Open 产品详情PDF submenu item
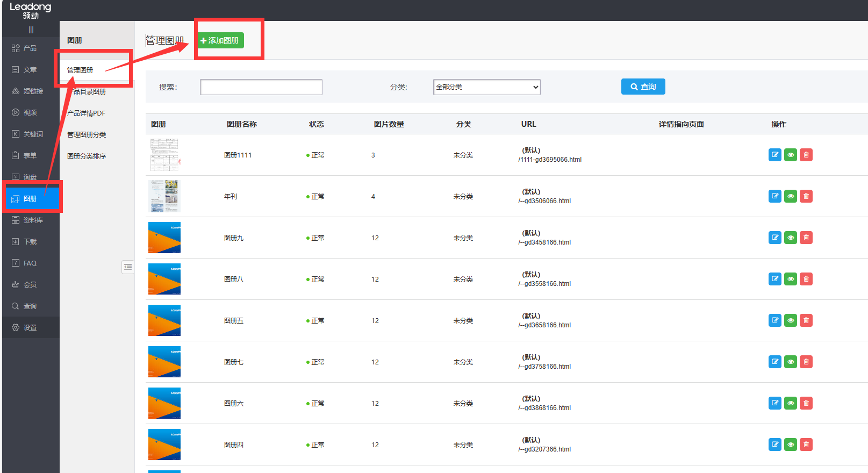 pyautogui.click(x=86, y=113)
